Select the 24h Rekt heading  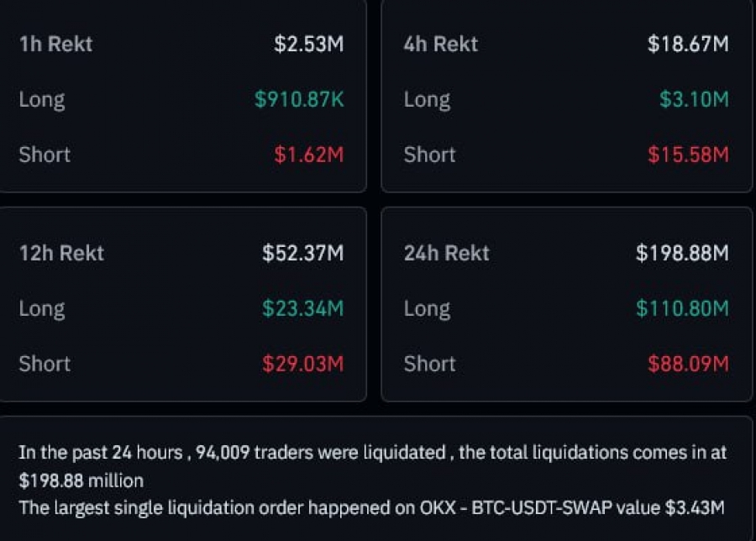(447, 253)
